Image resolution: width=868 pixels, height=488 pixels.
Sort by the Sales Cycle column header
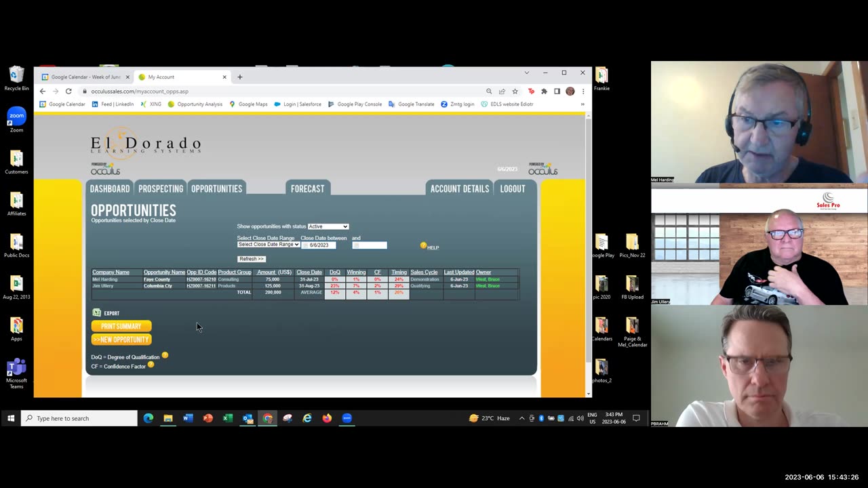(x=424, y=272)
